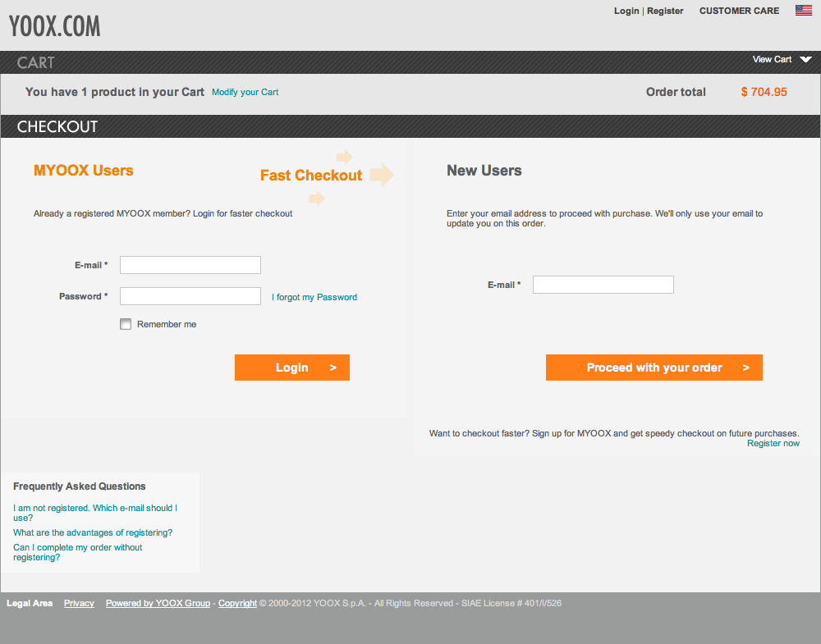Expand the View Cart dropdown
This screenshot has width=821, height=644.
(781, 59)
